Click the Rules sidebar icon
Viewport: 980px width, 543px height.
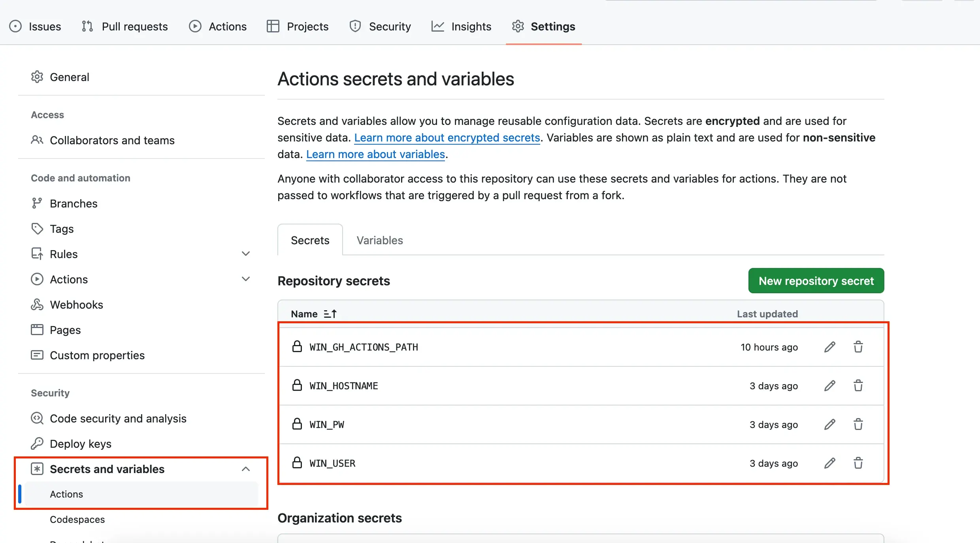click(37, 254)
